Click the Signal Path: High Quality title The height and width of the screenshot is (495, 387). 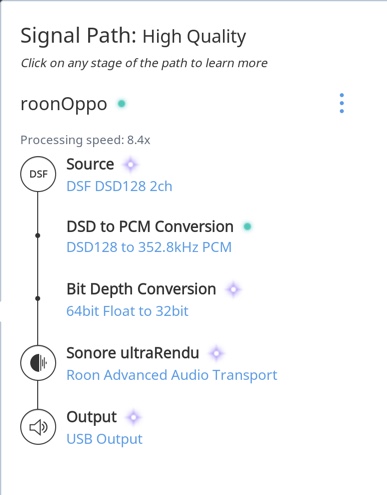point(133,36)
